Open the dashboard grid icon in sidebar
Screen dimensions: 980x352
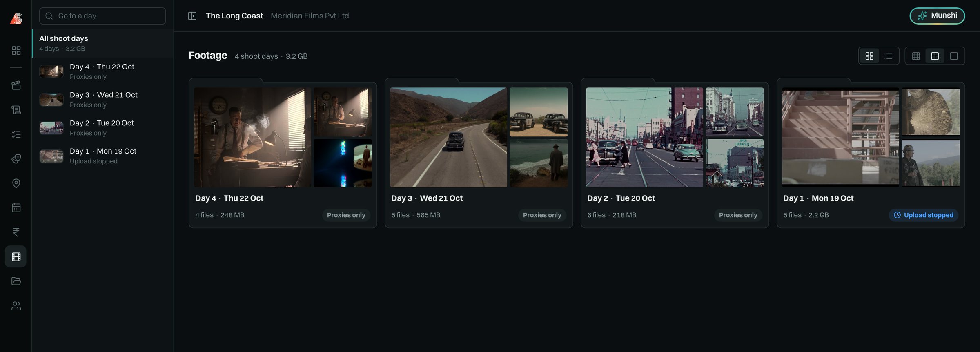16,50
